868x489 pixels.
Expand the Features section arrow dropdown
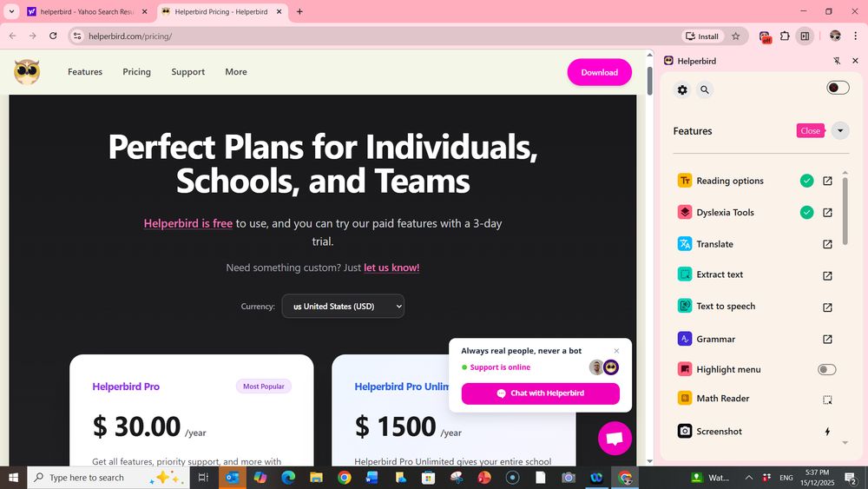pyautogui.click(x=839, y=130)
